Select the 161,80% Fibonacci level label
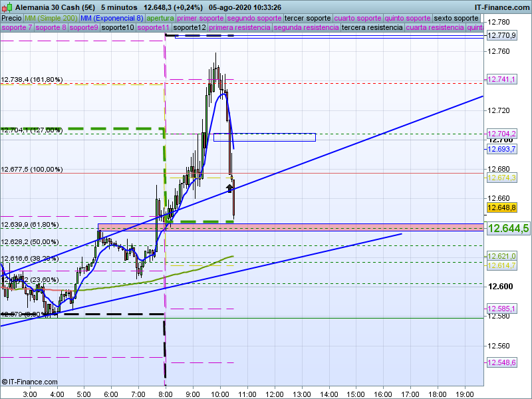Image resolution: width=532 pixels, height=399 pixels. pos(32,80)
